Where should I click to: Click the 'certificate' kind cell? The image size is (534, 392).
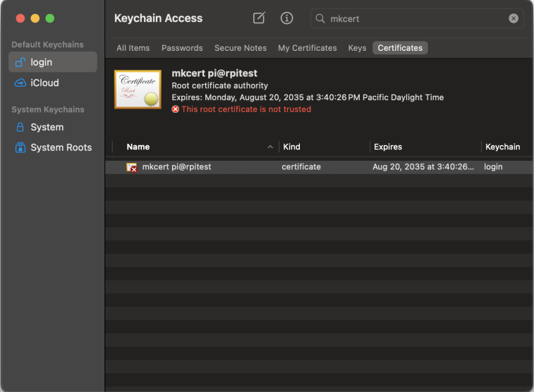(301, 166)
